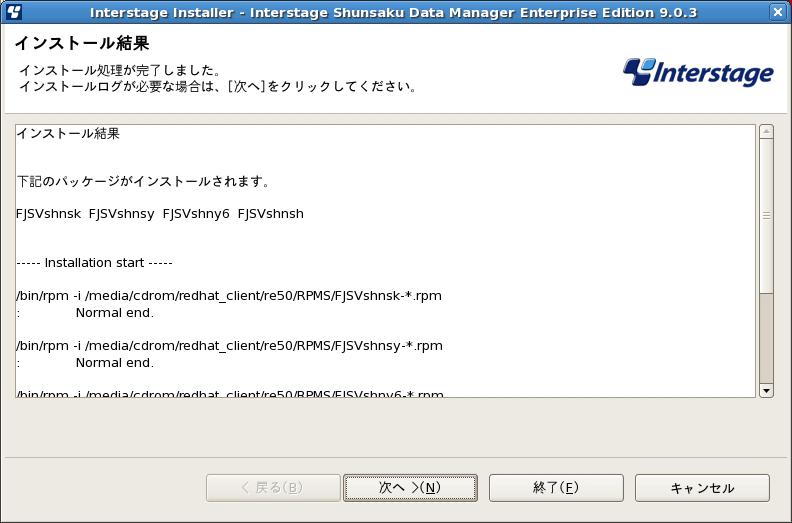This screenshot has height=523, width=792.
Task: Click the Interstage logo in the header
Action: click(x=698, y=72)
